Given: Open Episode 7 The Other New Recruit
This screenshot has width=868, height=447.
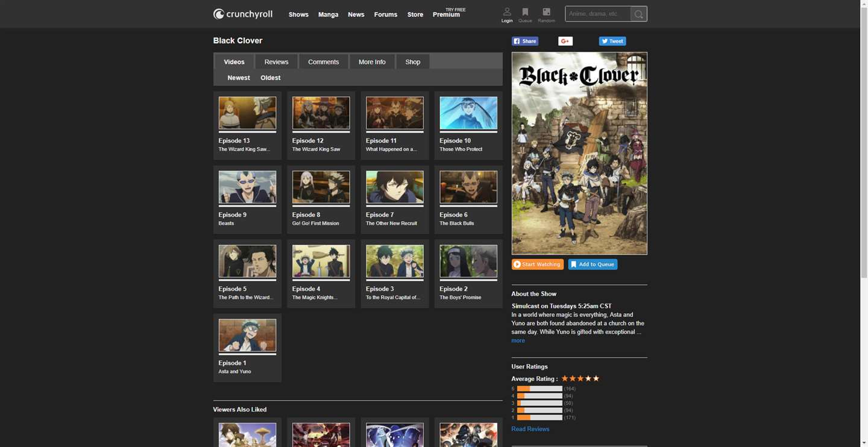Looking at the screenshot, I should [x=395, y=199].
